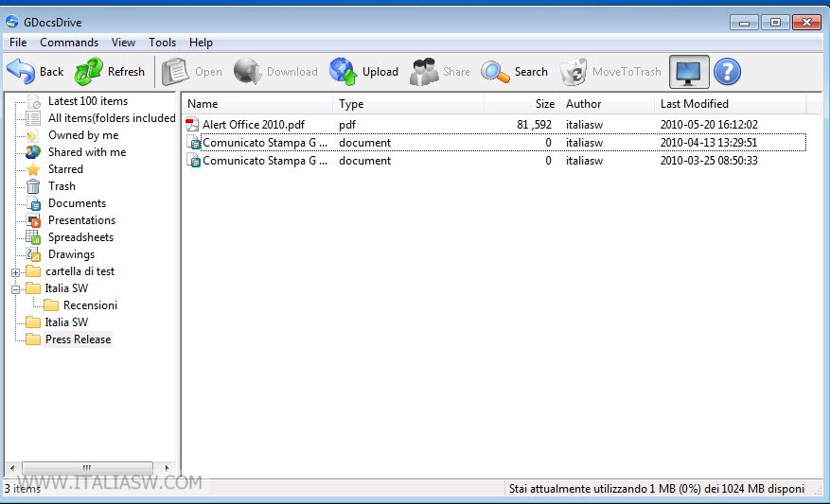Click the Refresh button label

pos(126,72)
